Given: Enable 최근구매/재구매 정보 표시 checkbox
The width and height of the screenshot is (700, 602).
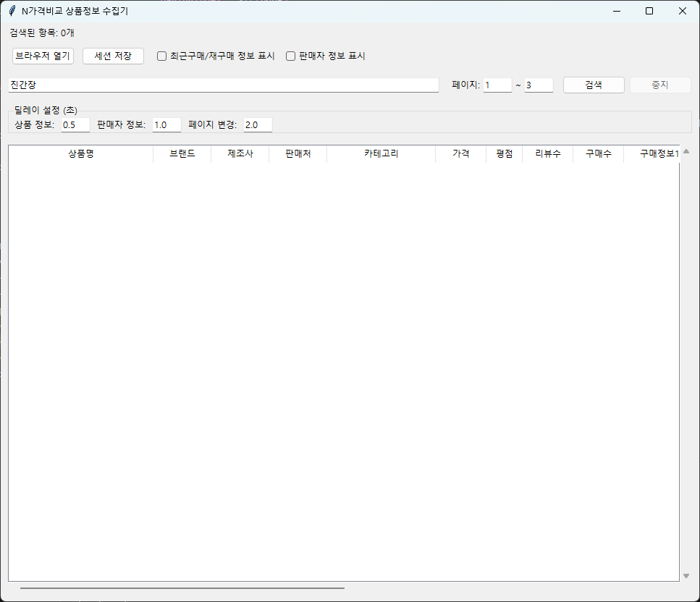Looking at the screenshot, I should [x=162, y=56].
